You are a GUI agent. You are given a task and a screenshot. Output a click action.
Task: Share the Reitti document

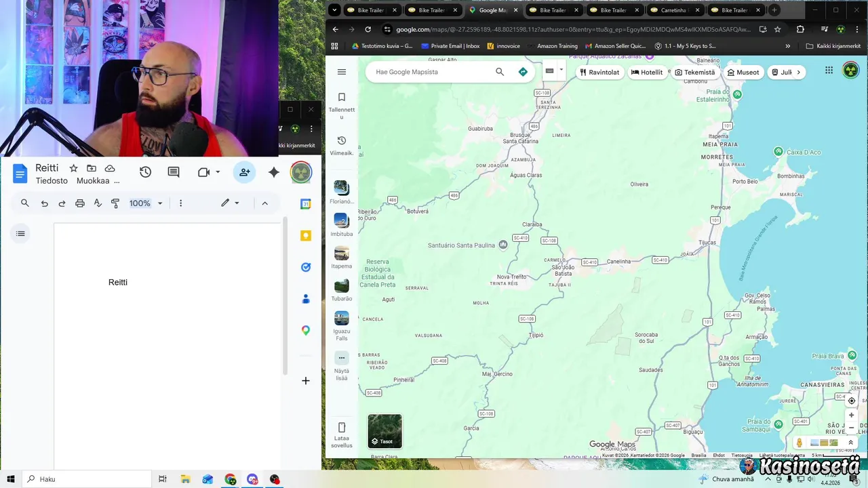[244, 172]
